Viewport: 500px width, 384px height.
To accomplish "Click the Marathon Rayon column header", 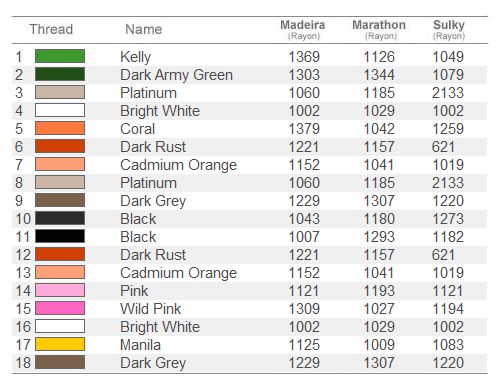I will tap(379, 30).
